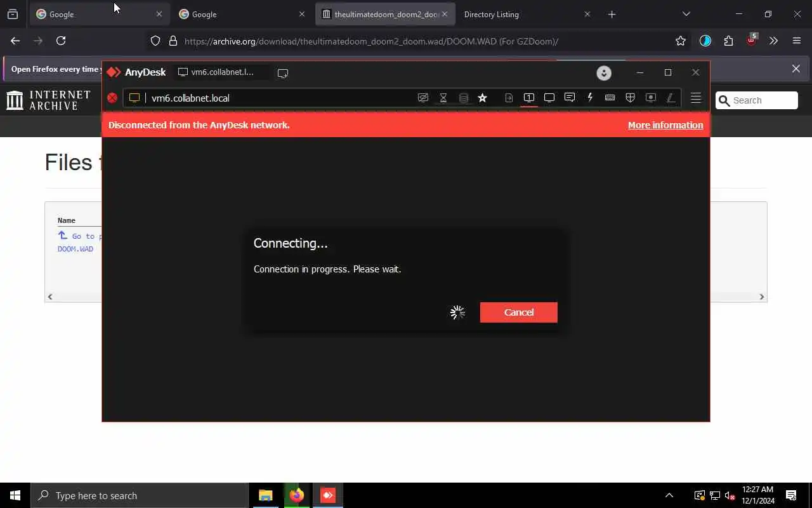The image size is (812, 508).
Task: Click the favorite star in AnyDesk address bar
Action: [x=483, y=98]
